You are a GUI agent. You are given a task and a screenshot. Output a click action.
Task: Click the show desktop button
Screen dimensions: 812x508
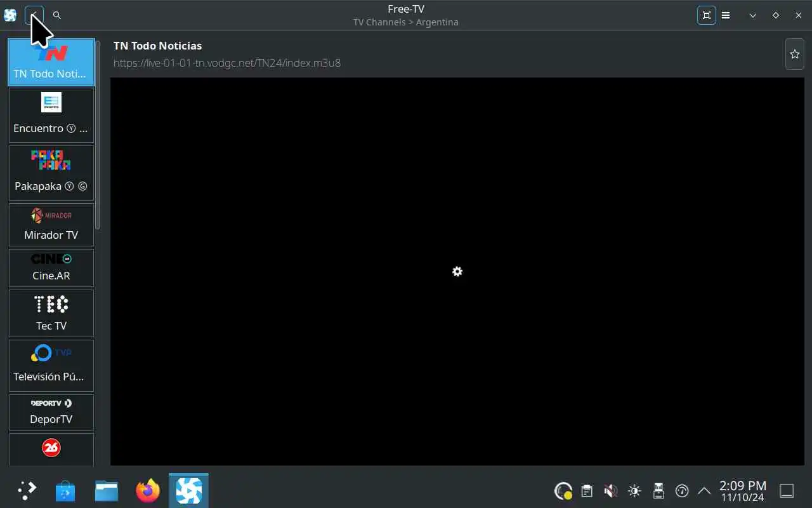tap(787, 491)
